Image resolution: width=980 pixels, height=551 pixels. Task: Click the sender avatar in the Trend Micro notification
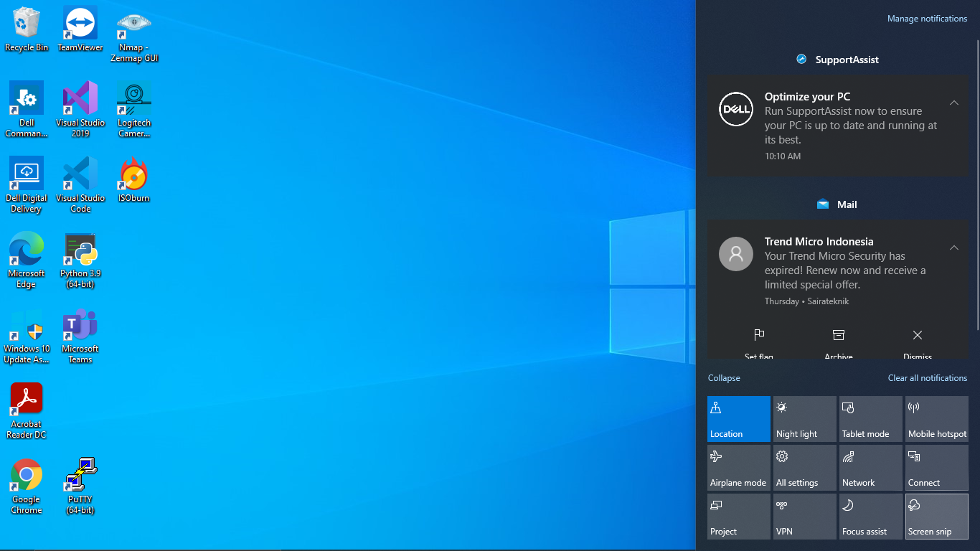[x=736, y=254]
